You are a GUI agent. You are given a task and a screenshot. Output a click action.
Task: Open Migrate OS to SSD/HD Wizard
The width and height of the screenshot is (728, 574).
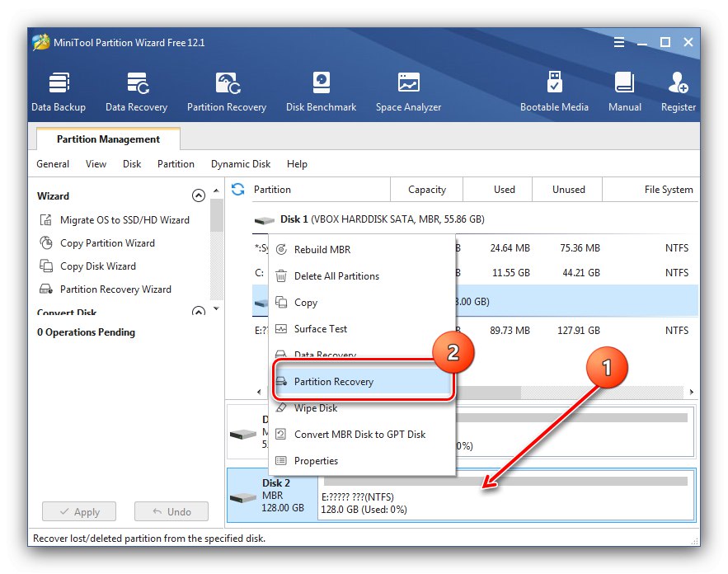point(124,220)
